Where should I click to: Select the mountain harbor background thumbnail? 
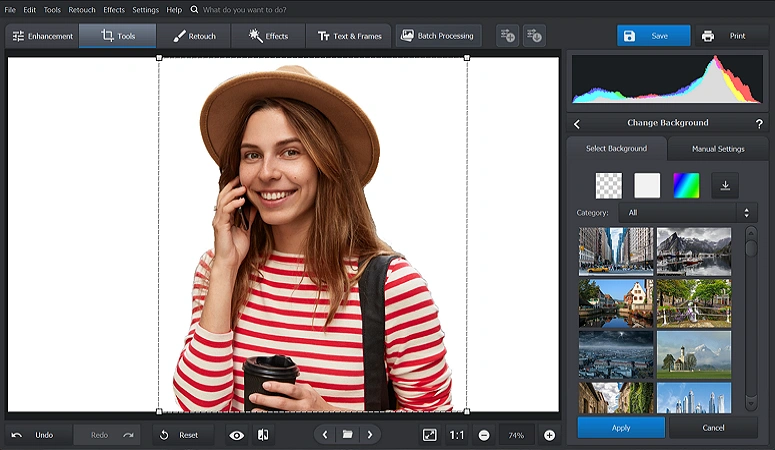694,251
